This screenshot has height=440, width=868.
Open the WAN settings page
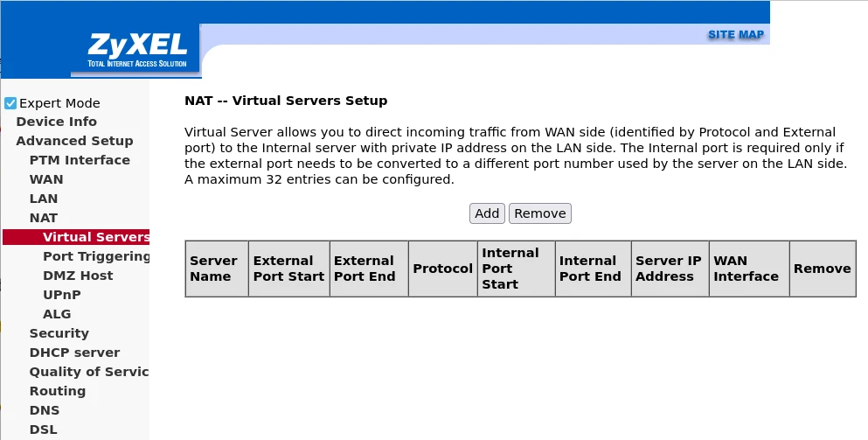click(x=46, y=179)
